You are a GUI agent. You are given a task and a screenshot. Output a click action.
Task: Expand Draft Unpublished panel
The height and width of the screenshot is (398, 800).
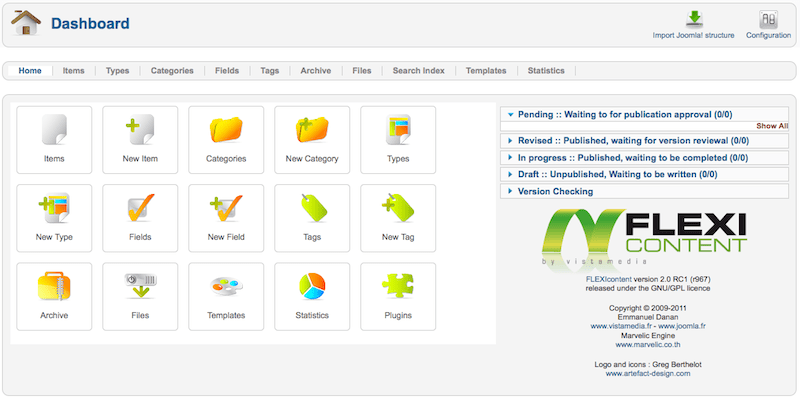tap(644, 175)
